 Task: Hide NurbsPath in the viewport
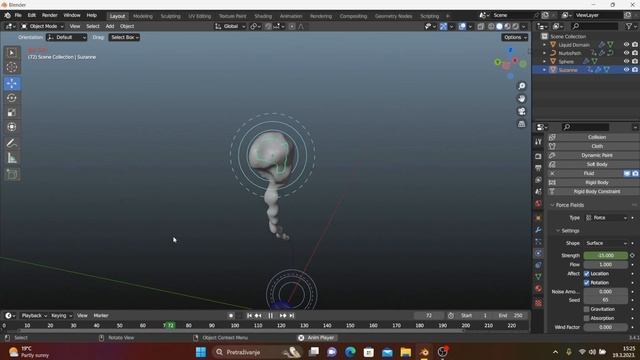(626, 53)
